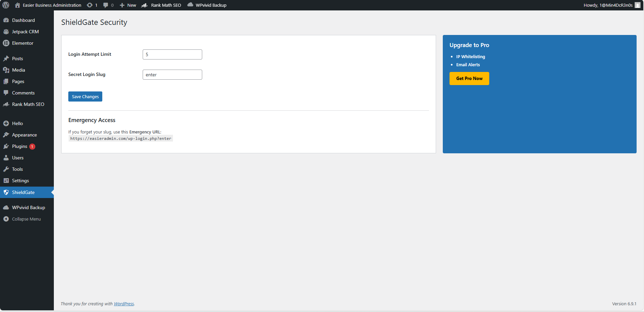Click the plus icon next to New

tap(122, 5)
